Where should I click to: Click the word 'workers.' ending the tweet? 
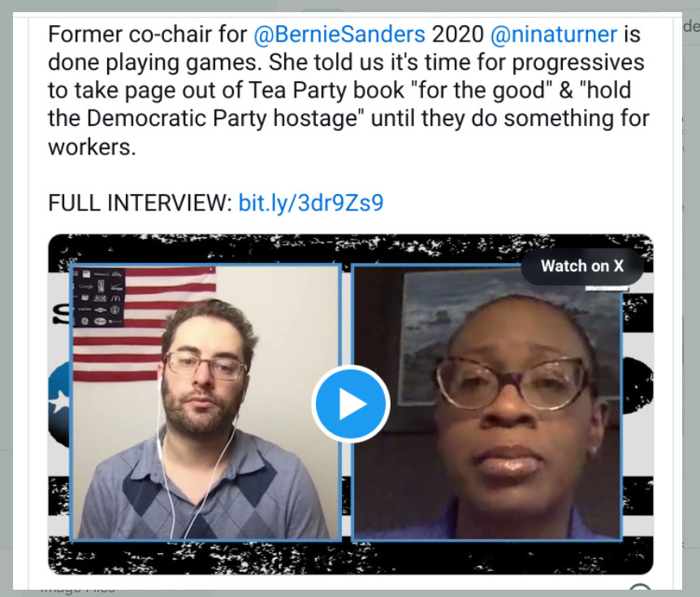point(92,147)
